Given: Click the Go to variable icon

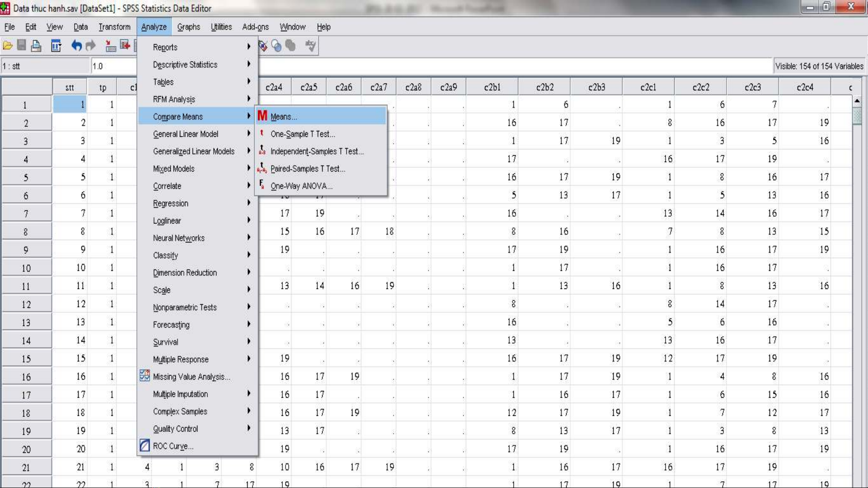Looking at the screenshot, I should pos(125,46).
